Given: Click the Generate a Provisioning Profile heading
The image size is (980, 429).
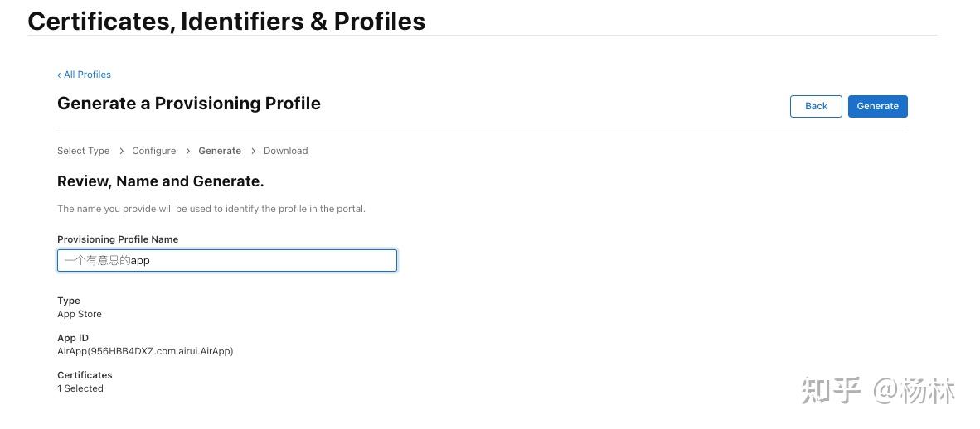Looking at the screenshot, I should click(188, 104).
